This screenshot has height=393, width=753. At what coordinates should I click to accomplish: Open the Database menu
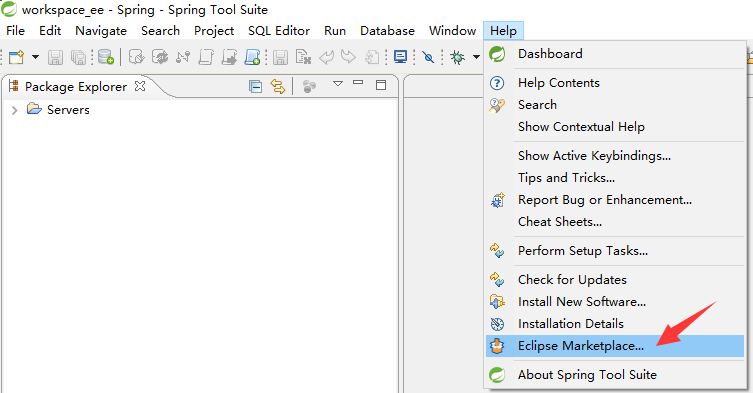[387, 31]
